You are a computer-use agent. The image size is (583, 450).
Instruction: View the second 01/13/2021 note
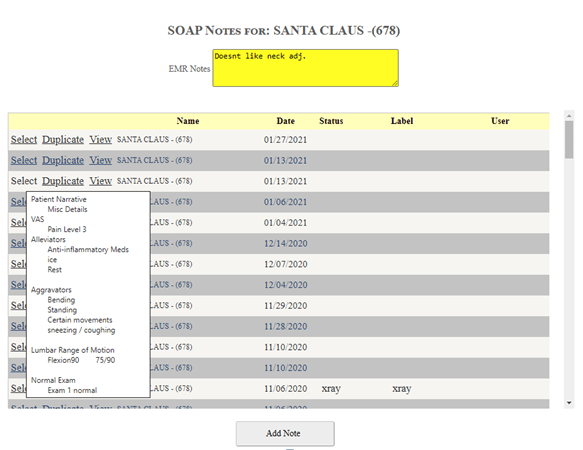point(100,181)
